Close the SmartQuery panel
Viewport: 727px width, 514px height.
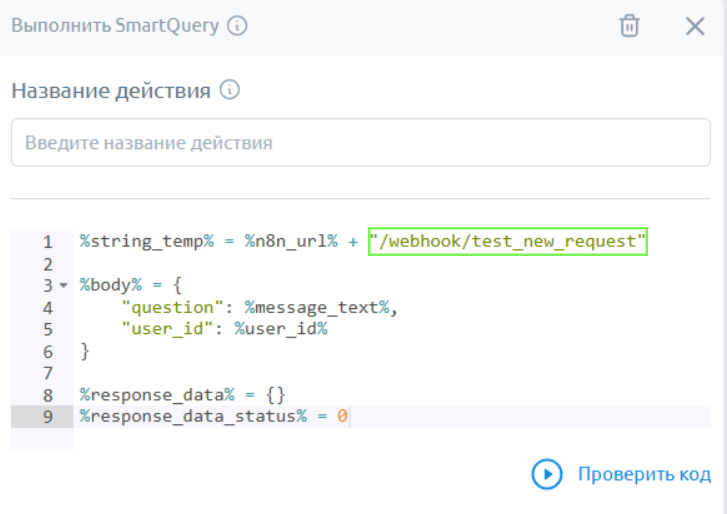tap(695, 26)
